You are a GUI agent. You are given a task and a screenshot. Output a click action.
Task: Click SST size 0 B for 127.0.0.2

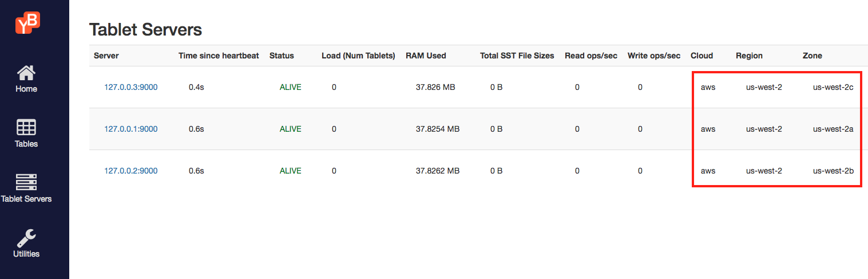click(x=496, y=171)
